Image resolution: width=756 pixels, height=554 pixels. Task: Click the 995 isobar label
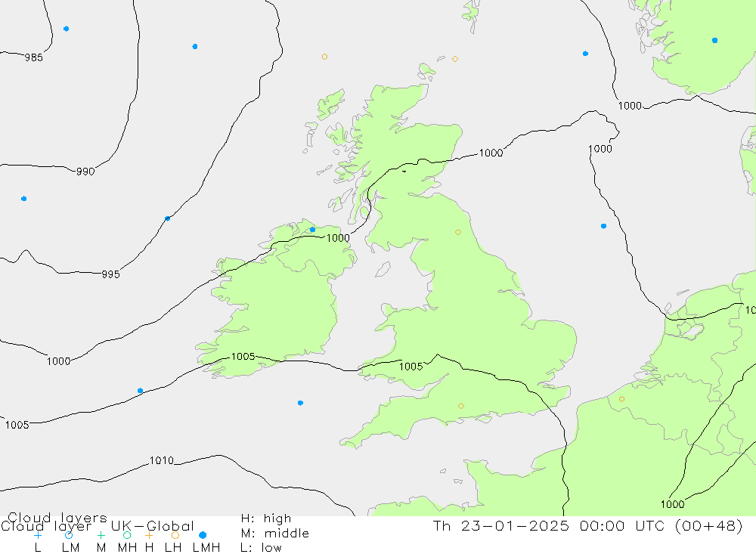[x=110, y=274]
